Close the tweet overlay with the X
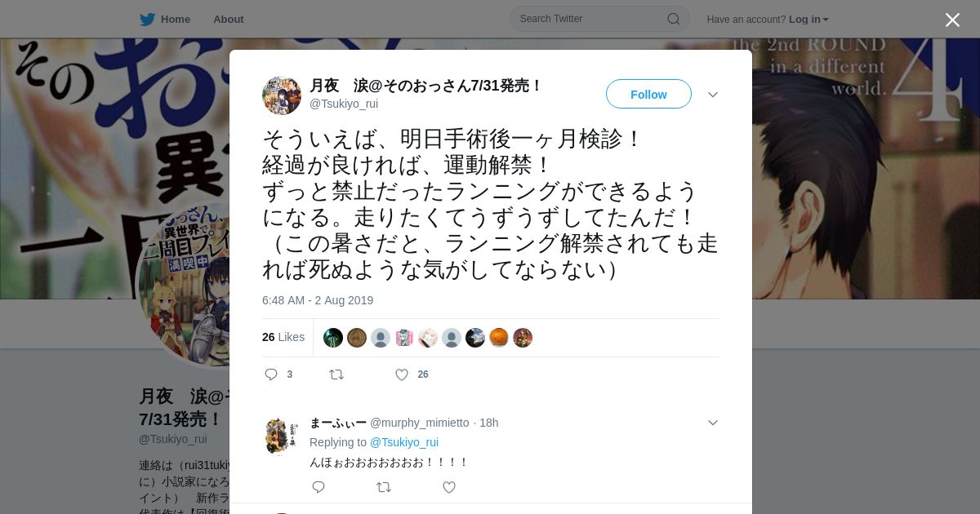This screenshot has height=514, width=980. [x=952, y=20]
